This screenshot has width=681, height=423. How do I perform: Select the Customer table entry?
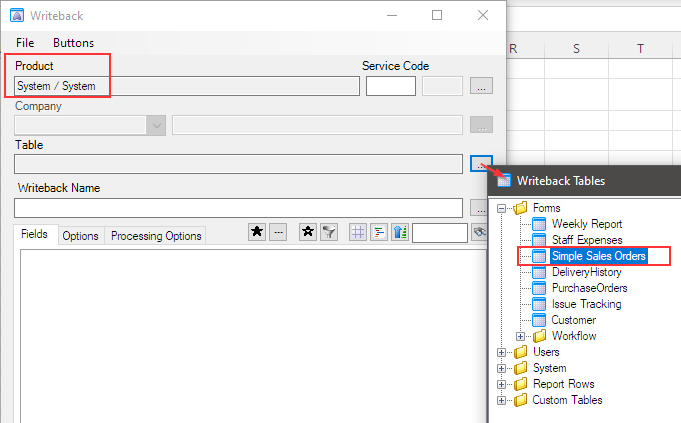tap(573, 320)
